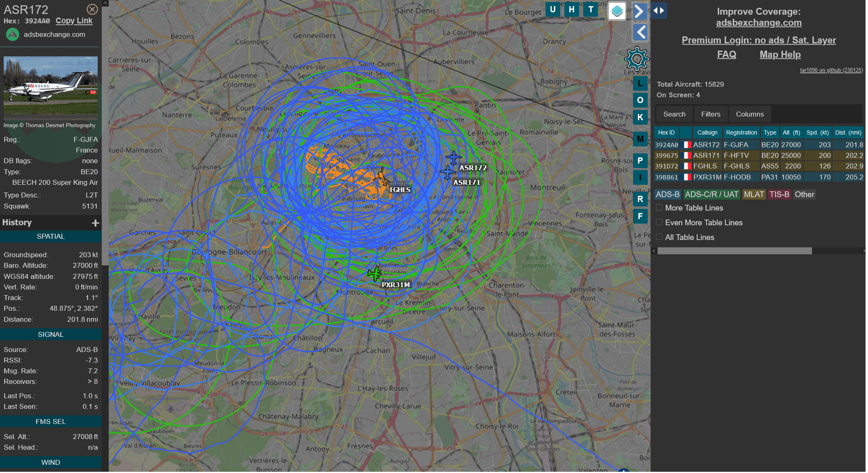Image resolution: width=868 pixels, height=473 pixels.
Task: Expand the History section with plus
Action: [95, 223]
